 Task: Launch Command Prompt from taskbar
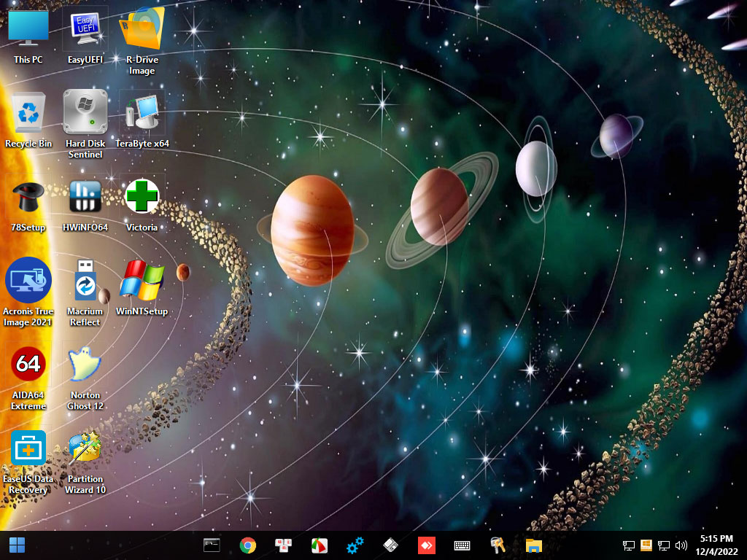point(212,545)
